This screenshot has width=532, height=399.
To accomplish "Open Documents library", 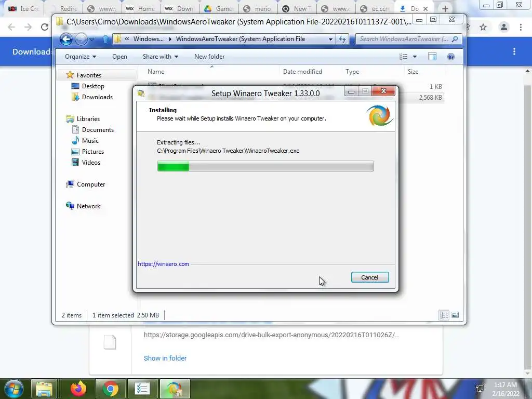I will pos(98,129).
